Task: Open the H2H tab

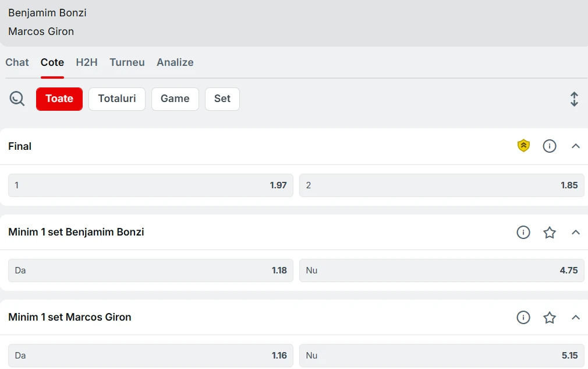Action: (87, 62)
